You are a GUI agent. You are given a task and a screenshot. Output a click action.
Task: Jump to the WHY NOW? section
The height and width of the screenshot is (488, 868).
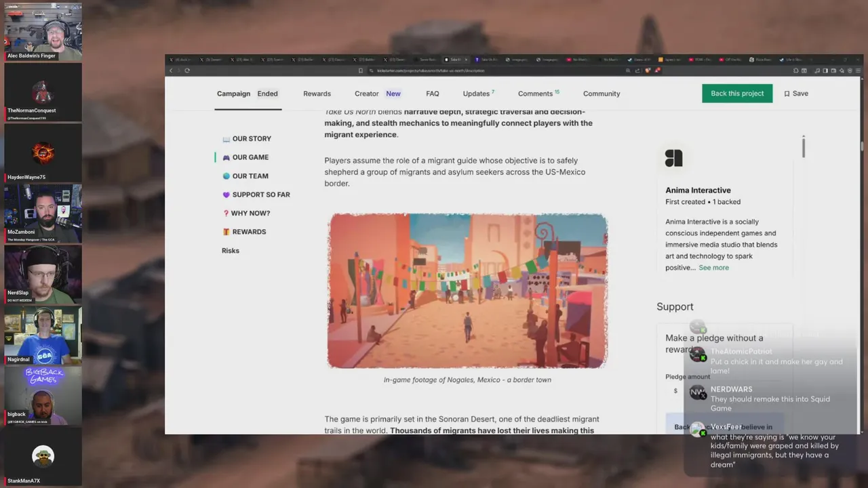click(250, 213)
